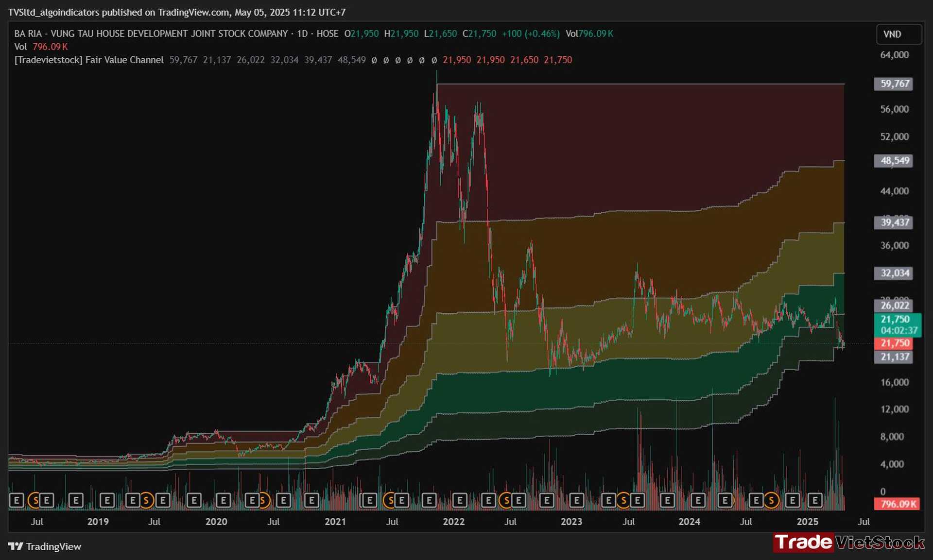Viewport: 933px width, 560px height.
Task: Click the split marker S from mid-2019
Action: [x=145, y=500]
